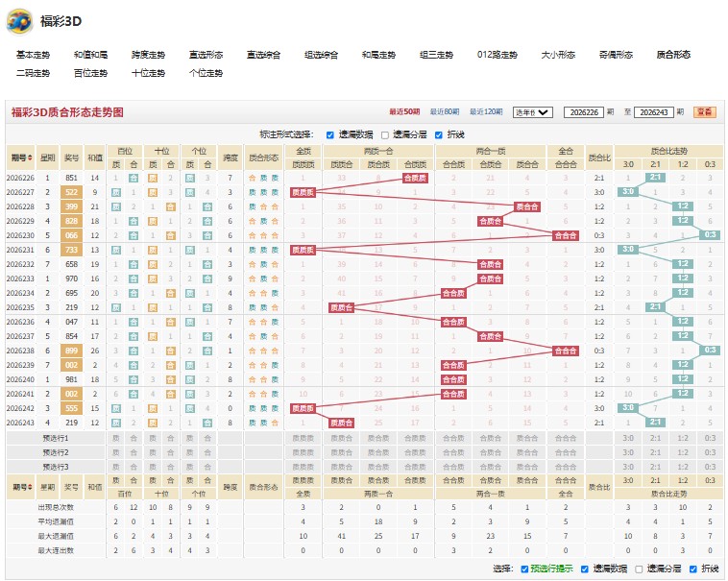This screenshot has width=728, height=581.
Task: Go to 和尾走势 chart page
Action: (x=378, y=55)
